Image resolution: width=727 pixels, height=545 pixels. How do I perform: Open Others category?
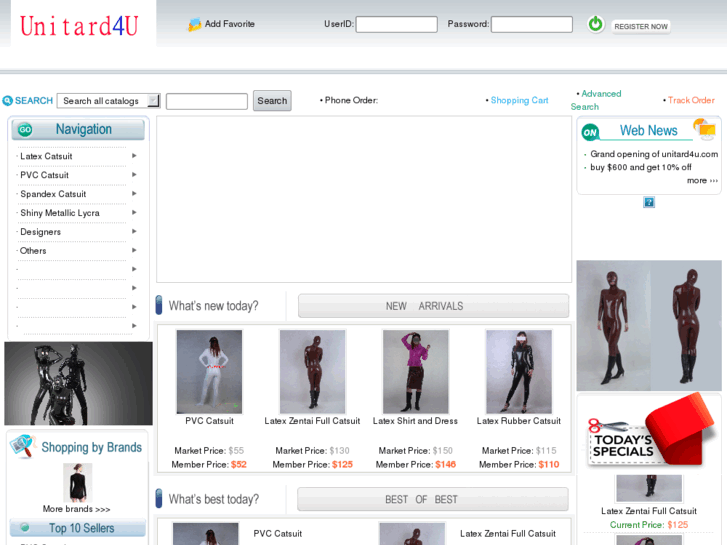[x=33, y=251]
